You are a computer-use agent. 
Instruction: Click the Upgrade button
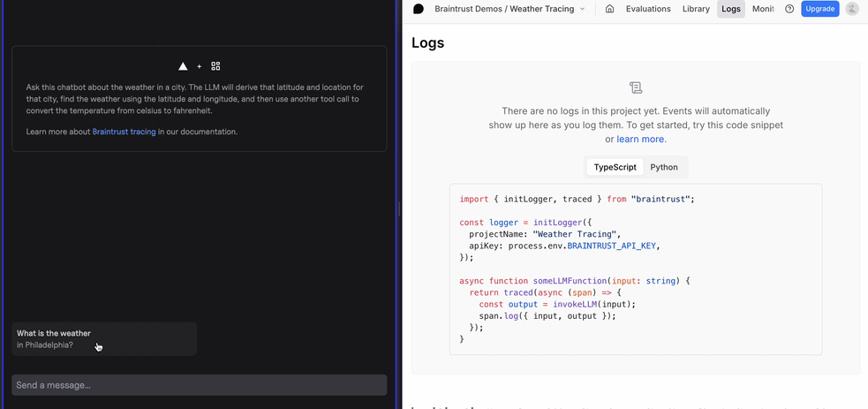(x=819, y=9)
